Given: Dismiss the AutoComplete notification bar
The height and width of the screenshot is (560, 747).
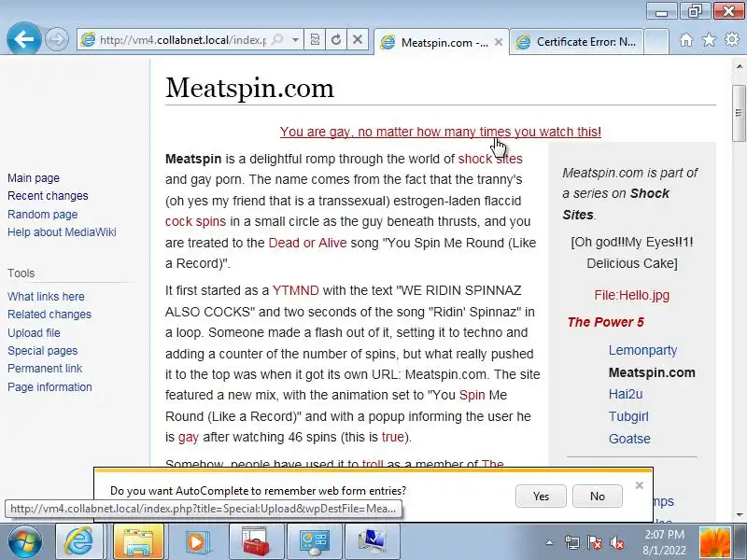Looking at the screenshot, I should tap(640, 485).
